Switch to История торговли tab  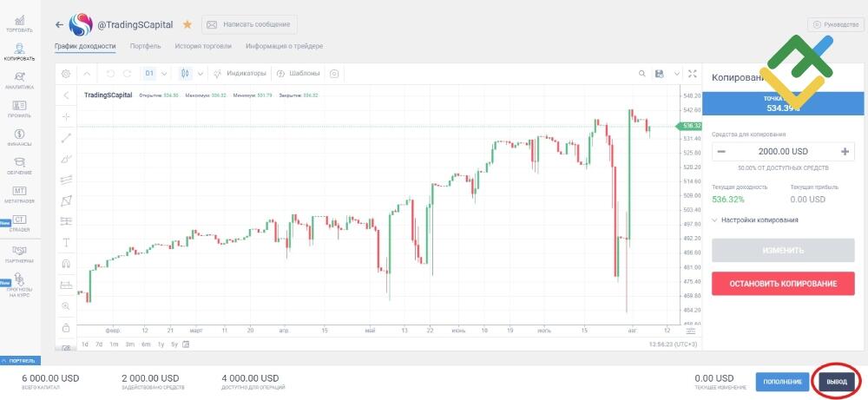point(203,47)
